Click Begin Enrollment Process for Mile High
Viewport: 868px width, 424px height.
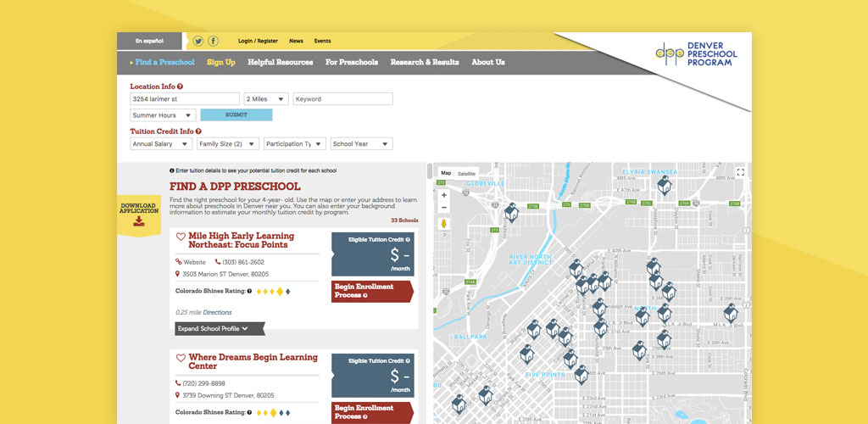372,291
